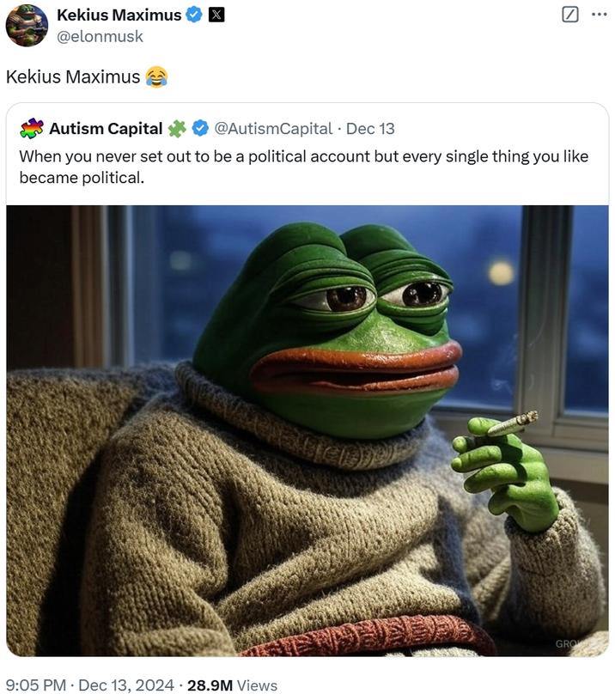Open the @AutismCapital handle link
The width and height of the screenshot is (615, 700).
(273, 129)
